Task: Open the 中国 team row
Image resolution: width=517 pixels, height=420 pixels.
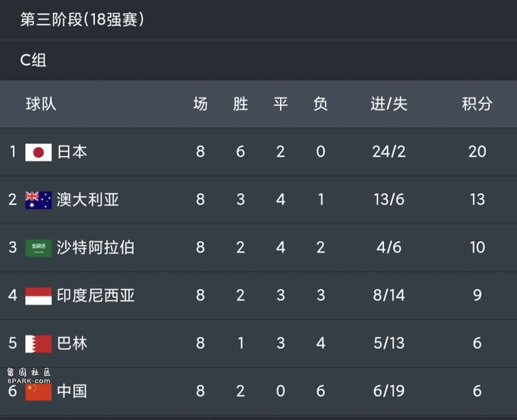Action: 258,392
